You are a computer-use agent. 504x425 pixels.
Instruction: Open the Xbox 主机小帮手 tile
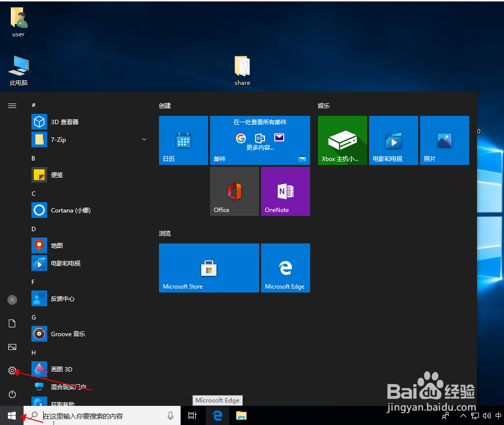point(343,140)
